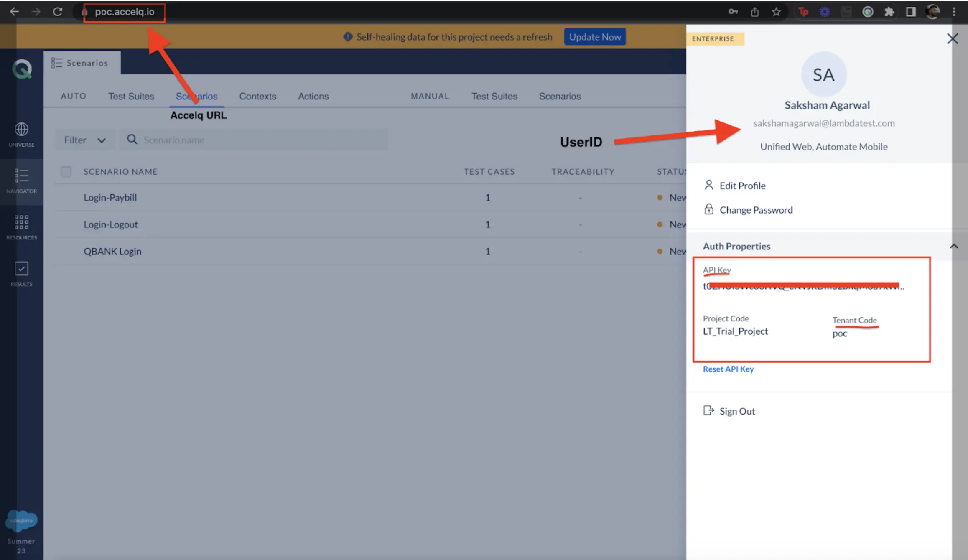Click the Sign Out door icon
The image size is (968, 560).
pyautogui.click(x=708, y=411)
